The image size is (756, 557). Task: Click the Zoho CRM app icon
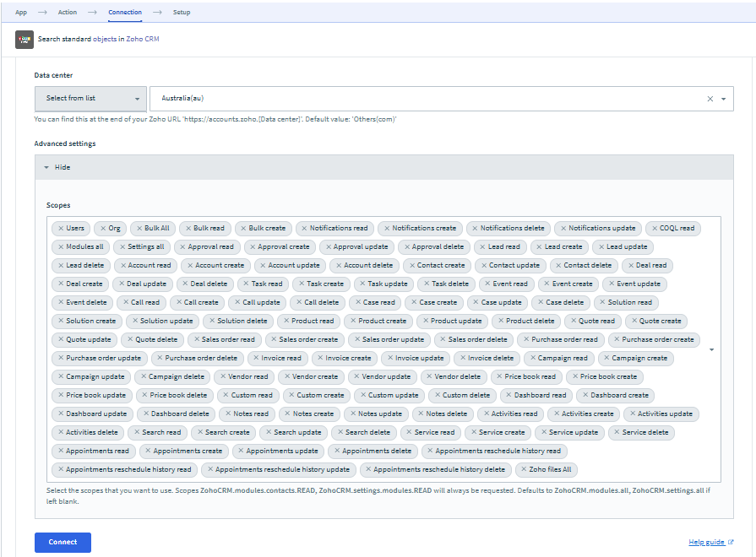pyautogui.click(x=24, y=40)
